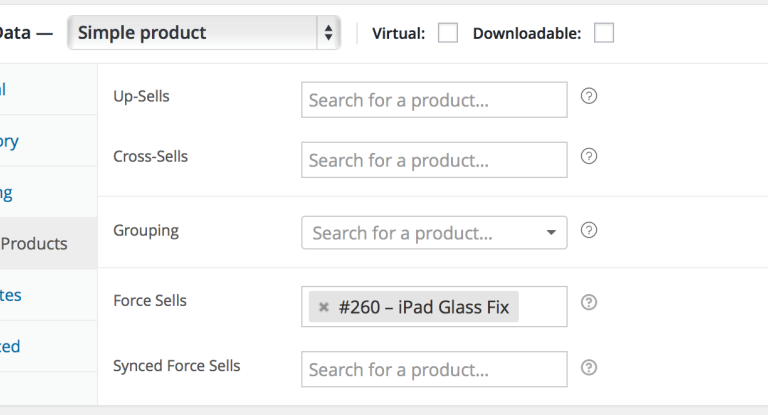Tick the Downloadable checkbox
Screen dimensions: 768x415
point(603,33)
